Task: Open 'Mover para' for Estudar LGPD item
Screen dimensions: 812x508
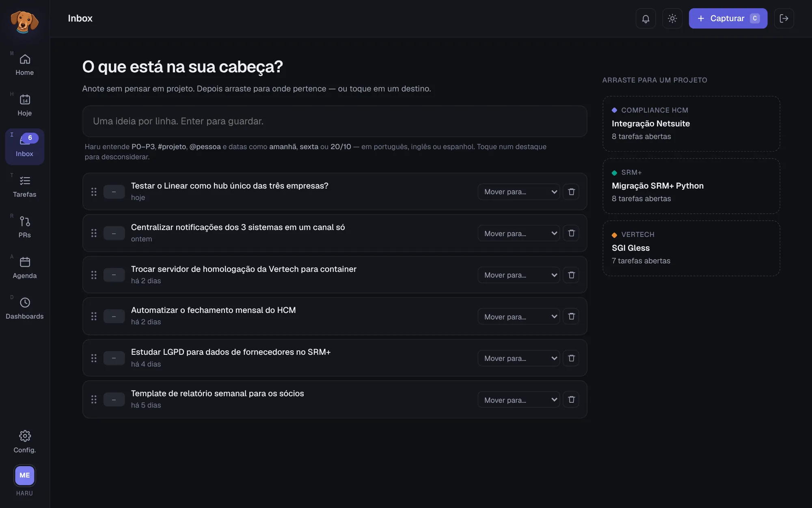Action: pos(519,358)
